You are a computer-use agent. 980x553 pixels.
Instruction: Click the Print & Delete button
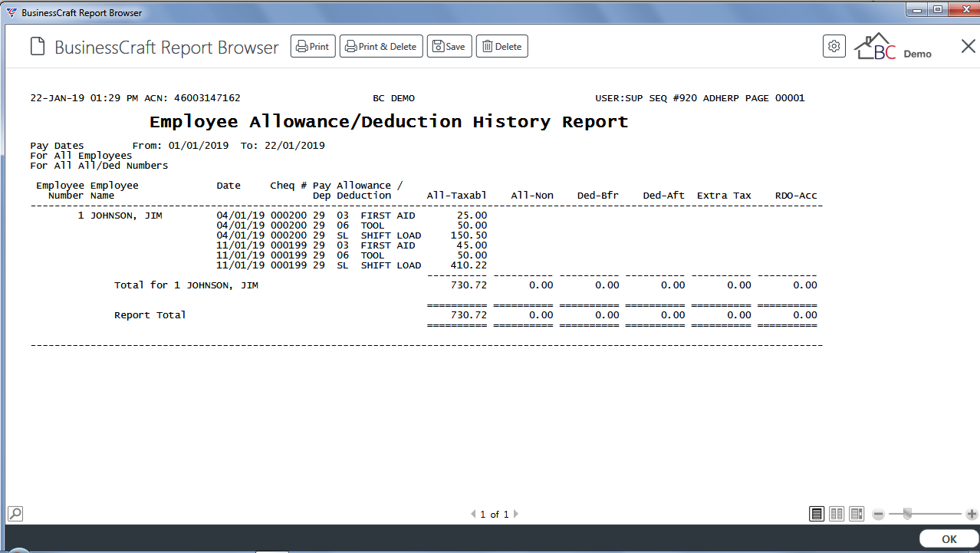tap(381, 47)
